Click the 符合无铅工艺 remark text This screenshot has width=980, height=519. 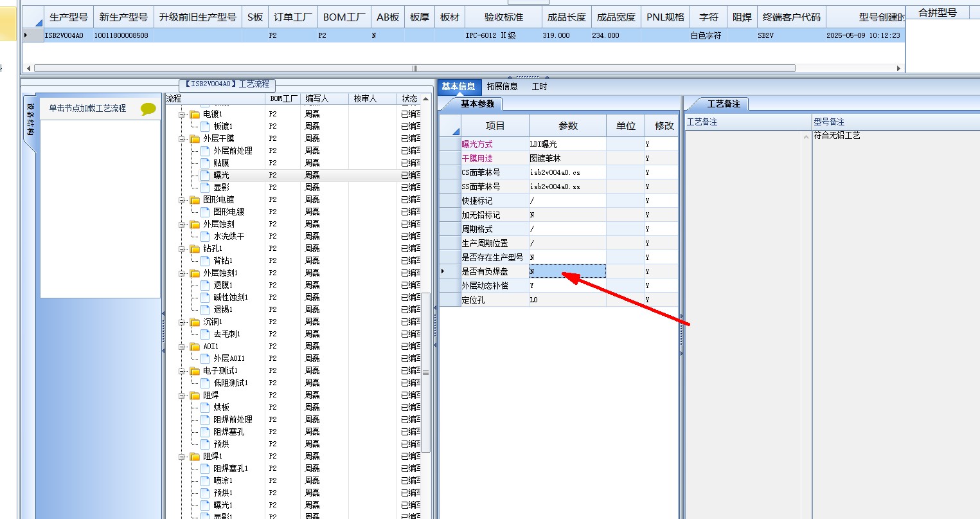click(x=837, y=136)
